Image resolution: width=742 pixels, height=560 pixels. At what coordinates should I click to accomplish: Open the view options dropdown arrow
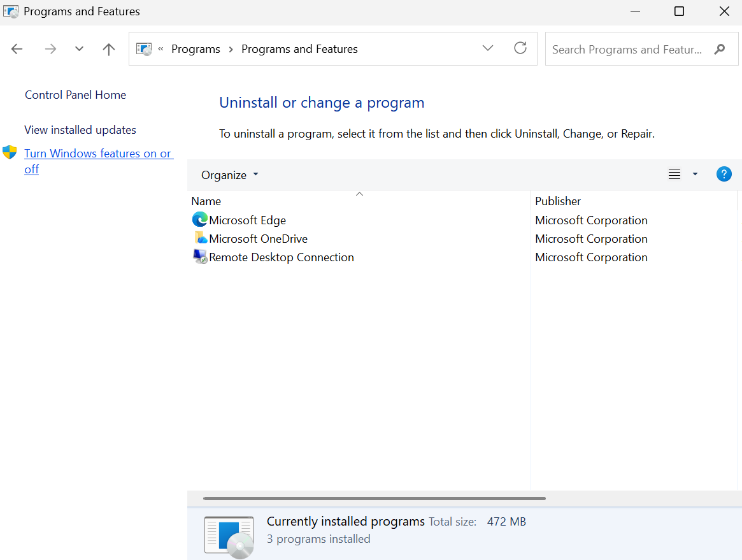[695, 174]
